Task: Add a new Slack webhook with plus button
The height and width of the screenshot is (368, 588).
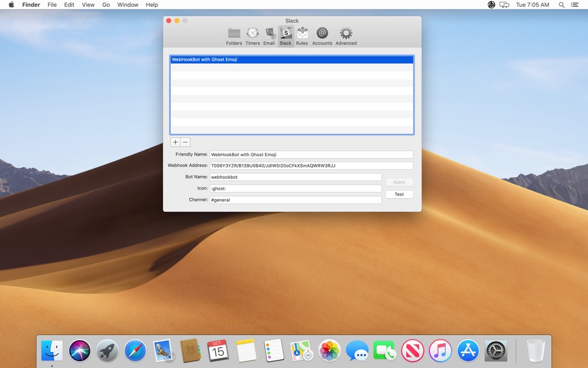Action: pos(175,142)
